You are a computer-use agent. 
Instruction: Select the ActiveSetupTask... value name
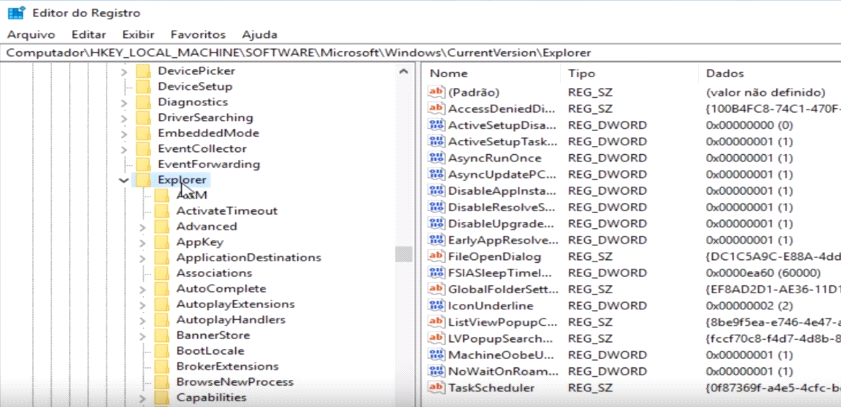503,142
